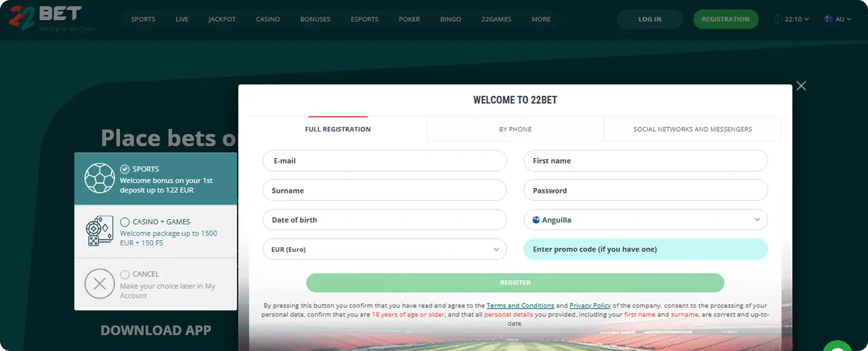Navigate to the CASINO section
Viewport: 868px width, 351px height.
[x=268, y=19]
